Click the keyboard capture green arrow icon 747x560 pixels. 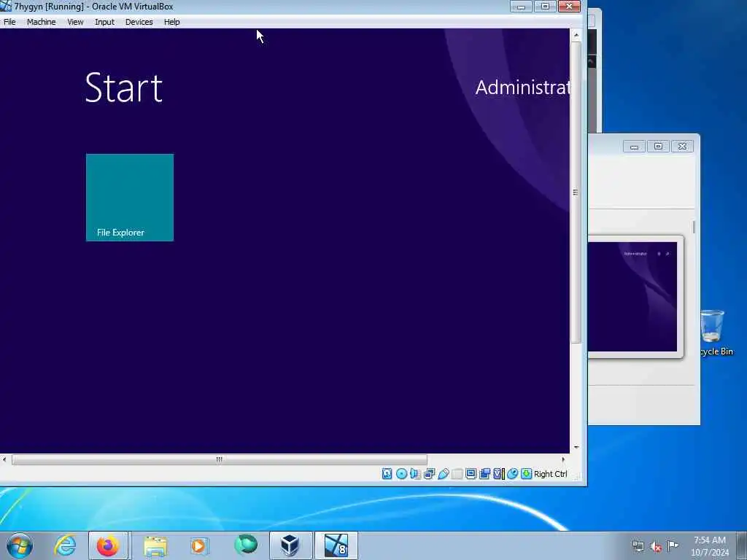point(526,474)
